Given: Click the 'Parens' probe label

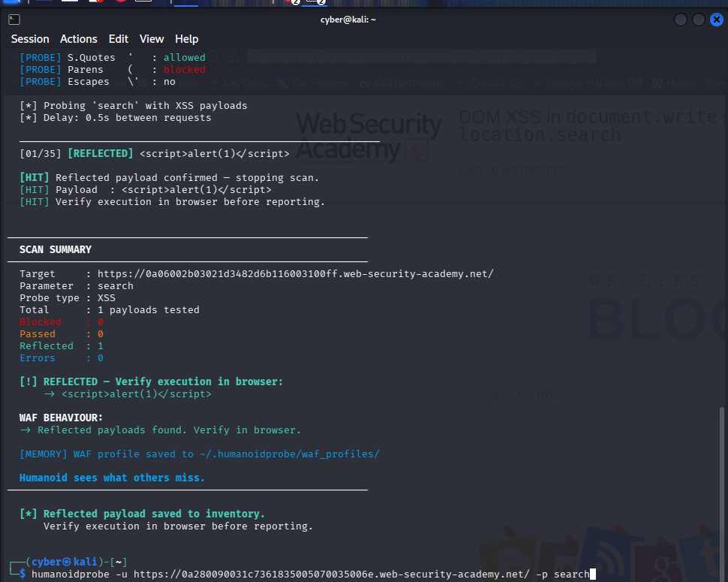Looking at the screenshot, I should coord(86,70).
